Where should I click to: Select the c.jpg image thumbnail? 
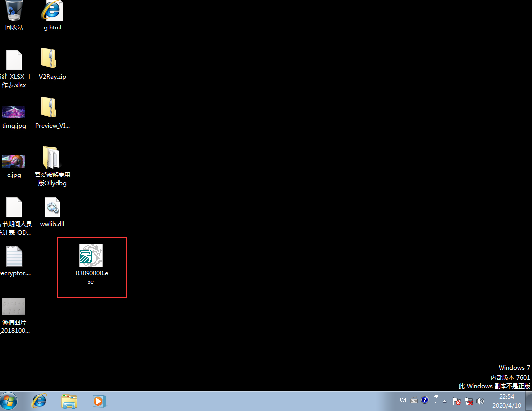[x=14, y=161]
